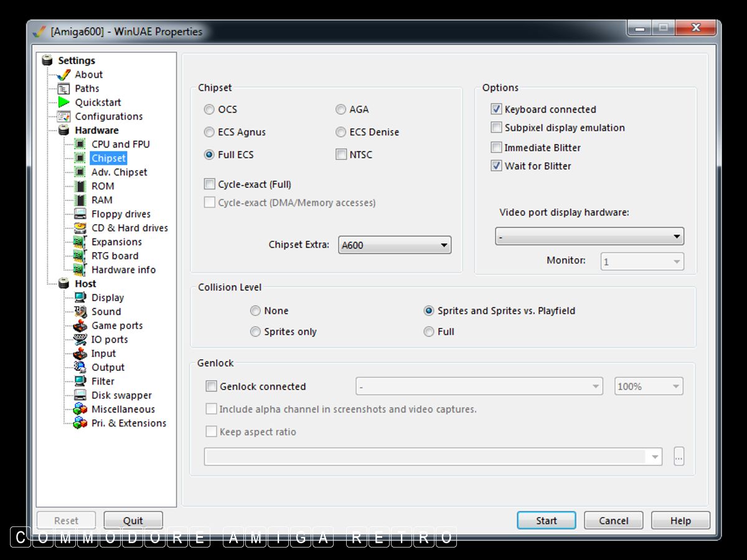Click the Floppy drives icon in tree
The width and height of the screenshot is (747, 560).
80,213
